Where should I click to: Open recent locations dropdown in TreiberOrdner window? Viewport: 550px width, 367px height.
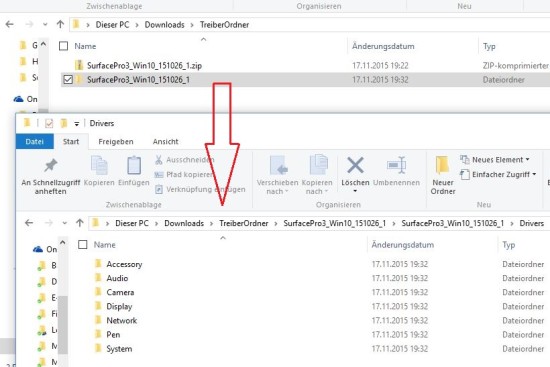(x=45, y=25)
